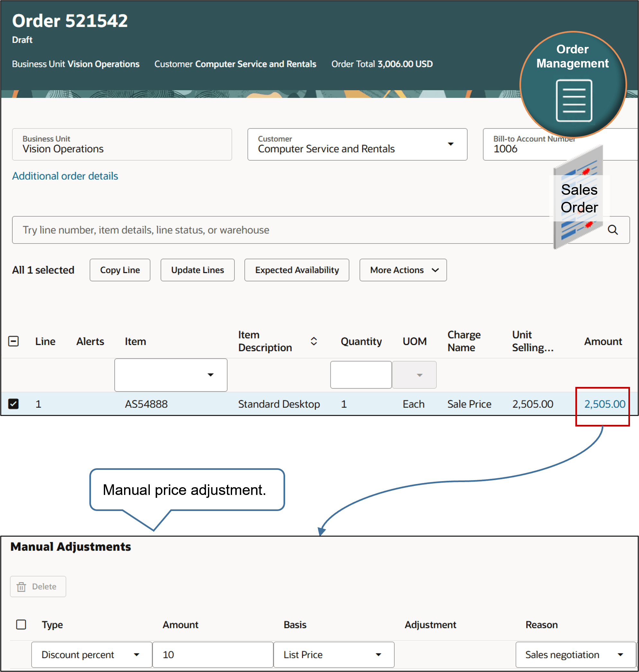
Task: Click the 2,505.00 amount link on line 1
Action: (604, 404)
